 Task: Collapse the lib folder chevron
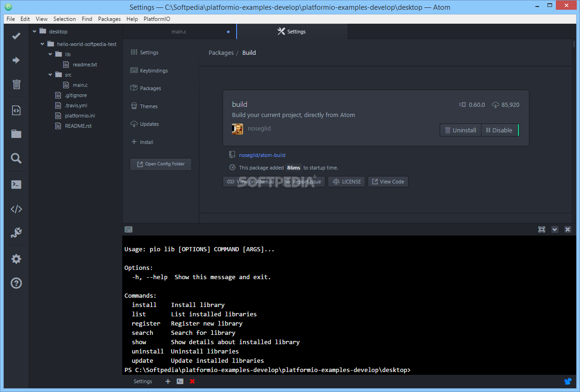51,54
